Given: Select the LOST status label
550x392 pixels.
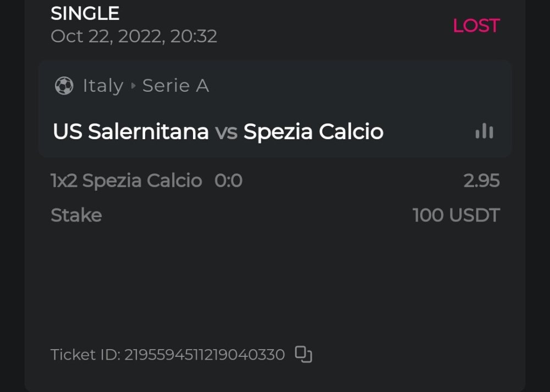Looking at the screenshot, I should click(476, 26).
